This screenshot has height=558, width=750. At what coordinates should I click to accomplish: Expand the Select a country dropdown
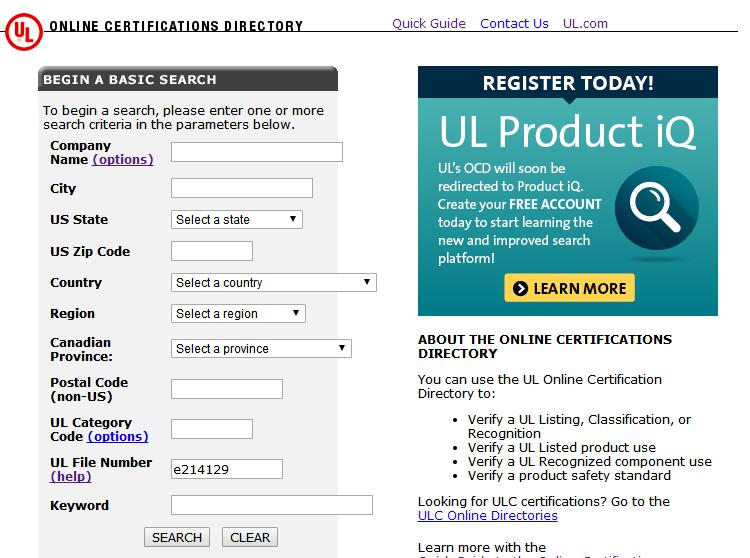273,283
